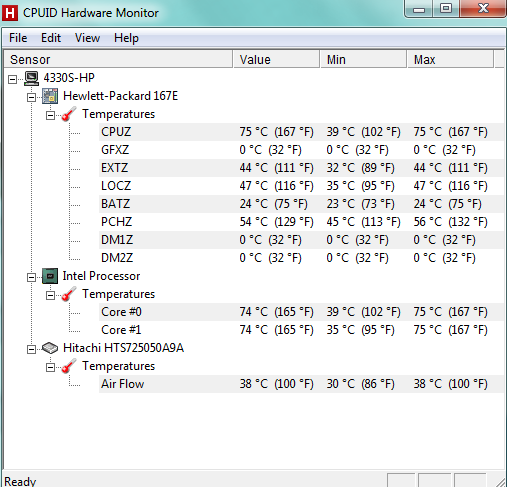Collapse Temperatures under Hewlett-Packard 167E
Image resolution: width=507 pixels, height=487 pixels.
(50, 115)
